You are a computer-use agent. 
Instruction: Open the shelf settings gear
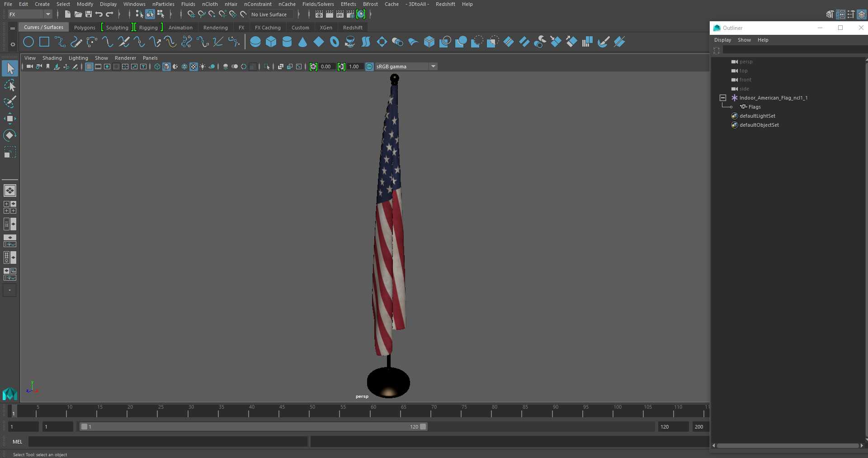click(13, 44)
